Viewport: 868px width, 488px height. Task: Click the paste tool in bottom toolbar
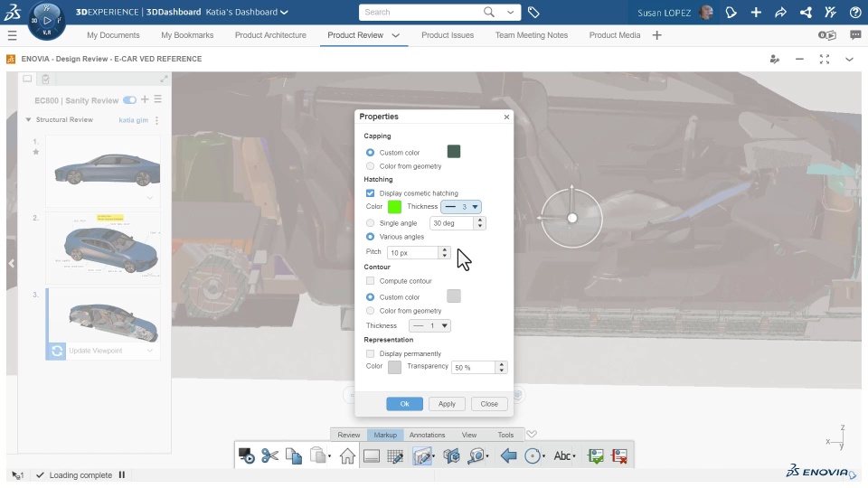[317, 455]
